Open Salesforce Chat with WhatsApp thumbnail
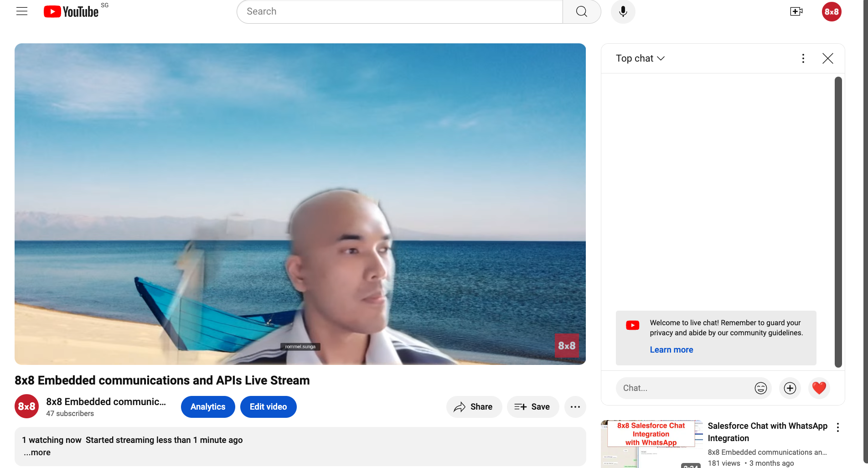This screenshot has height=468, width=868. coord(651,444)
